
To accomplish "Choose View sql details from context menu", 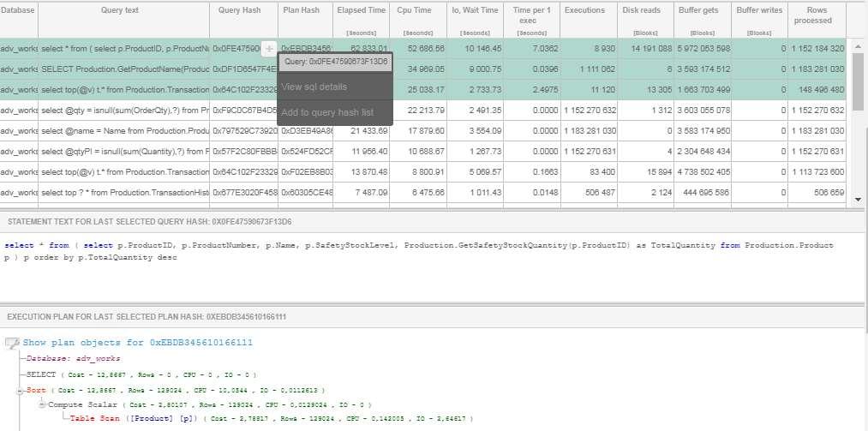I will (314, 87).
